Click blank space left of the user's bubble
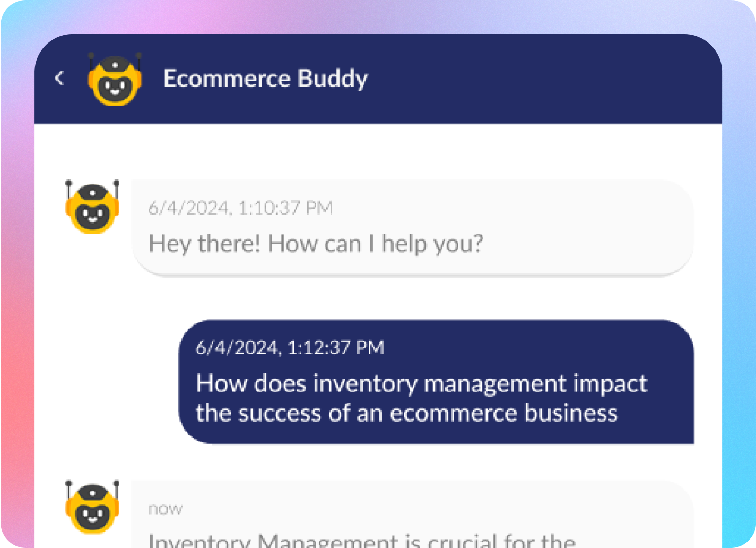The image size is (756, 548). click(106, 381)
